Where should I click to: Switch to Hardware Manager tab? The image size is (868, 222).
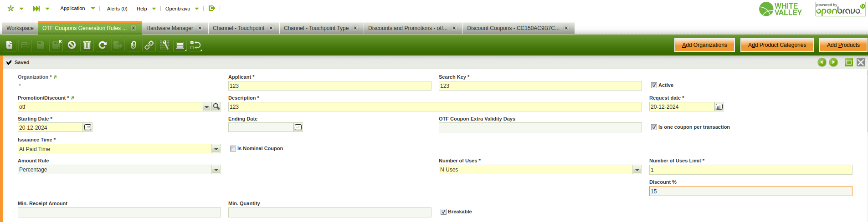coord(169,28)
